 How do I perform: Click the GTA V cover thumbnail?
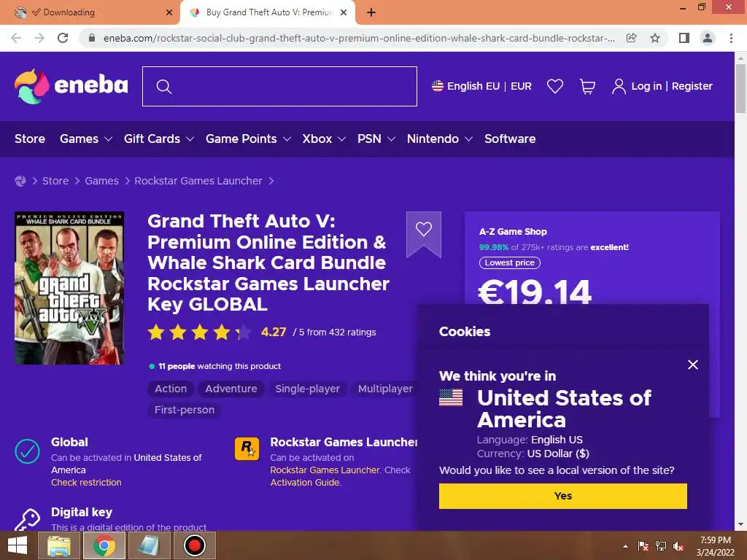click(x=69, y=288)
